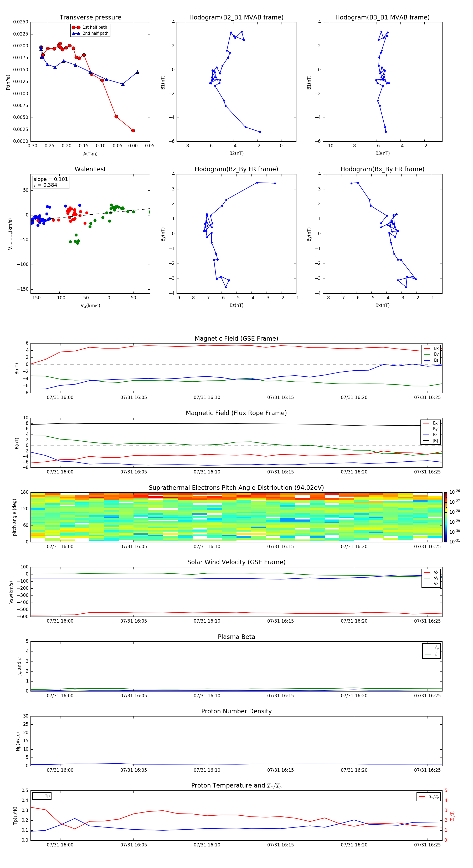Click the 'Hodogram(B2_B1 MVAB frame)' title
Screen dimensions: 473x868
(x=236, y=17)
